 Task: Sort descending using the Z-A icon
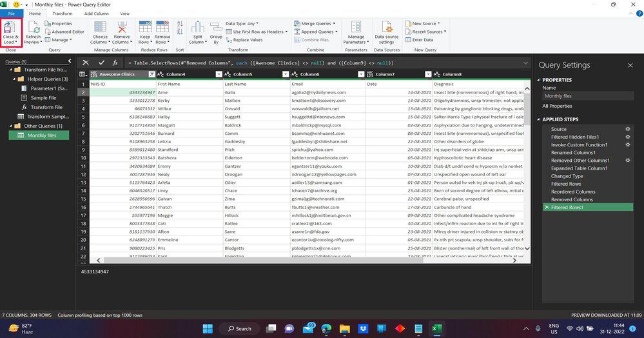tap(180, 31)
